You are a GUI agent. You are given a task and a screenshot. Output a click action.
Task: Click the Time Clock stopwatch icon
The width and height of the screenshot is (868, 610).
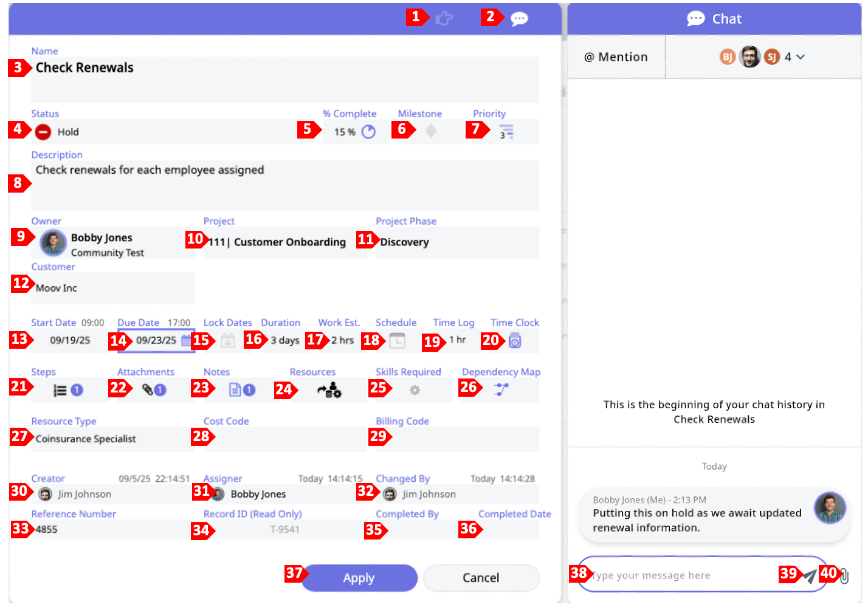515,341
